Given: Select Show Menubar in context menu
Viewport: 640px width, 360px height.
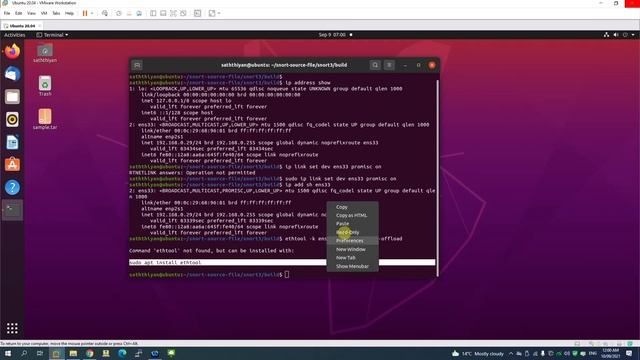Looking at the screenshot, I should [353, 266].
